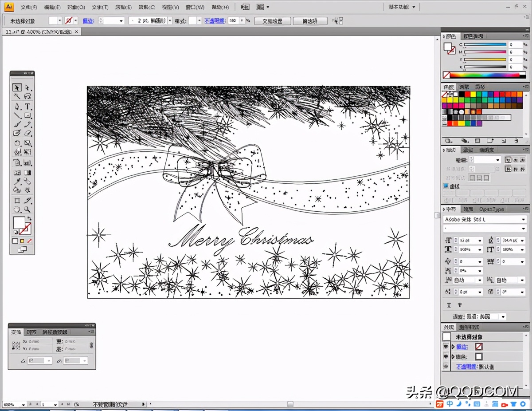Click the 首选项 button in control bar

[310, 21]
